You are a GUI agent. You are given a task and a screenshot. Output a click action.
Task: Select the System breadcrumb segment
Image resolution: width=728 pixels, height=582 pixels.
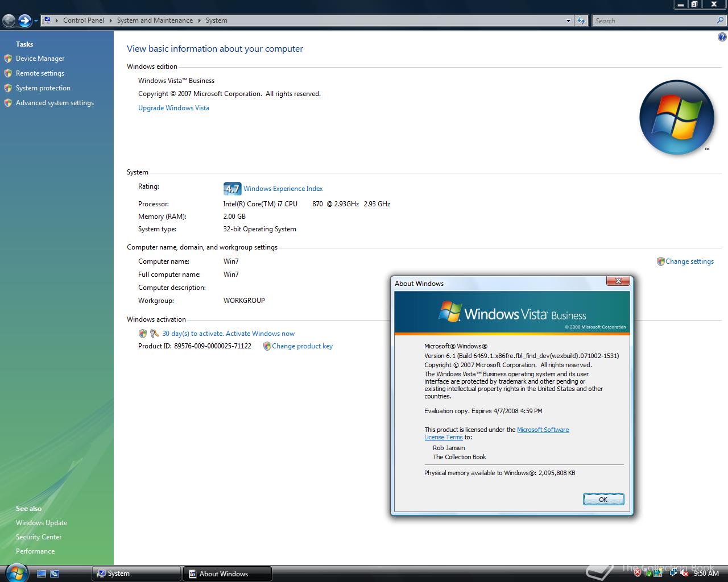pyautogui.click(x=217, y=20)
